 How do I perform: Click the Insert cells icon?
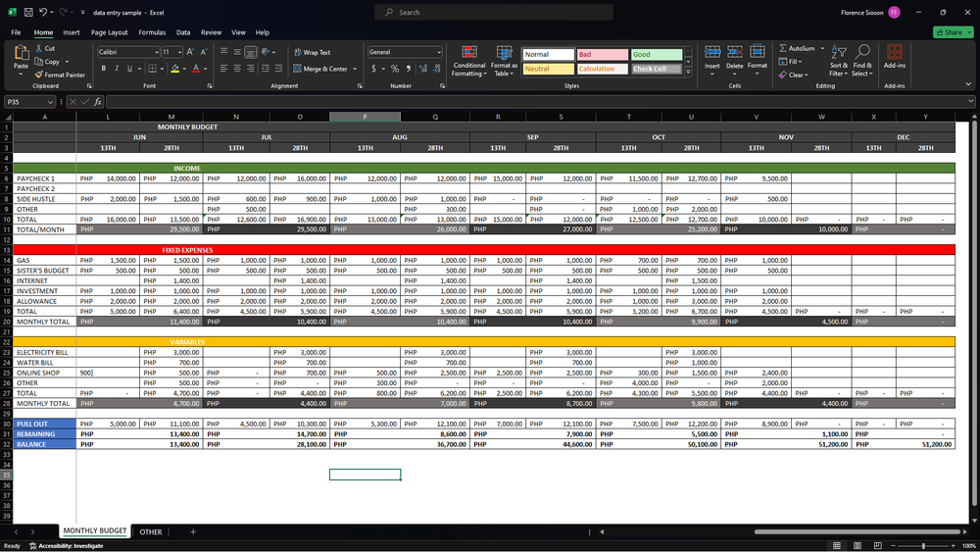click(711, 52)
